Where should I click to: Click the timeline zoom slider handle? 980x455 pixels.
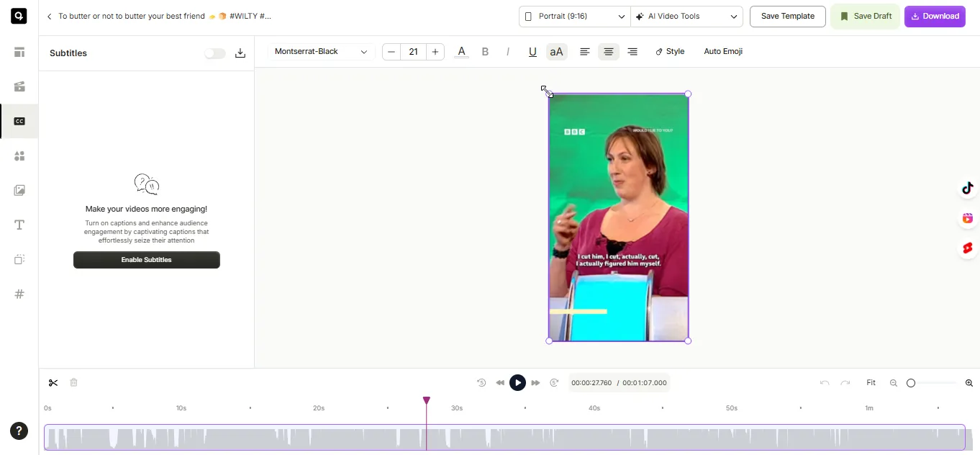[911, 383]
